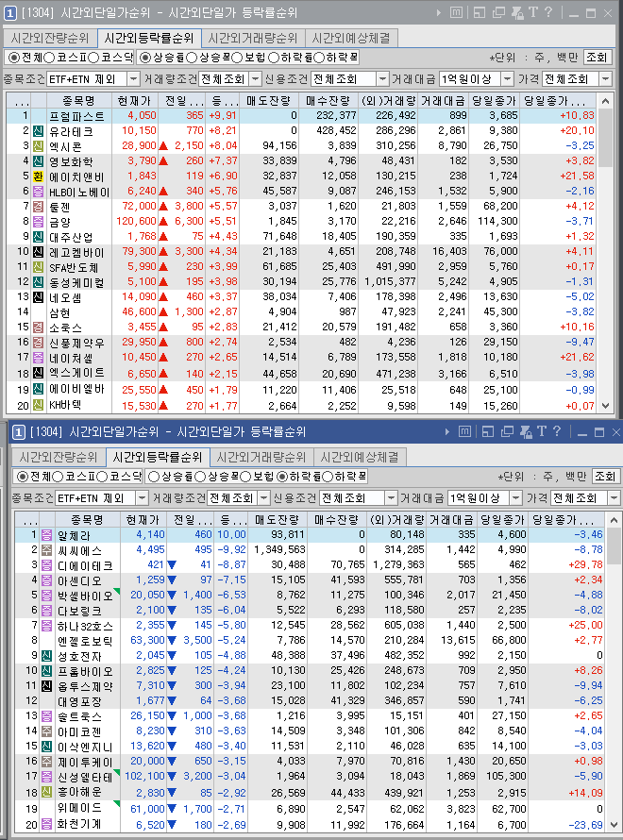Click the yellow 환 badge beside 에이치앤비
The width and height of the screenshot is (623, 840).
point(38,176)
